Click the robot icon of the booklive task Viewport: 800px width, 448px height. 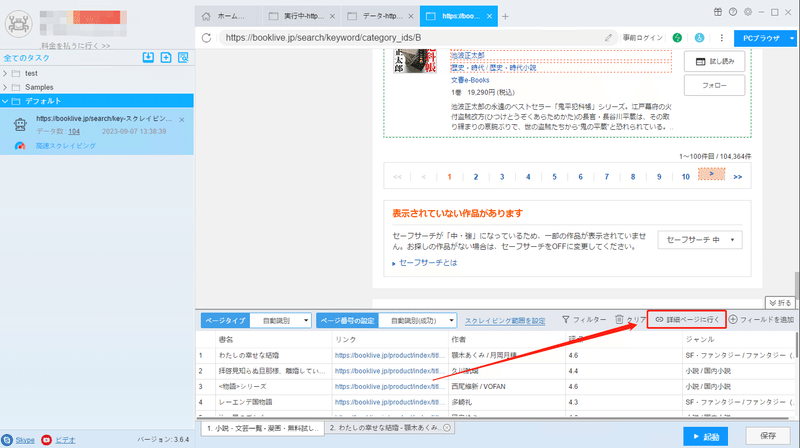(20, 125)
